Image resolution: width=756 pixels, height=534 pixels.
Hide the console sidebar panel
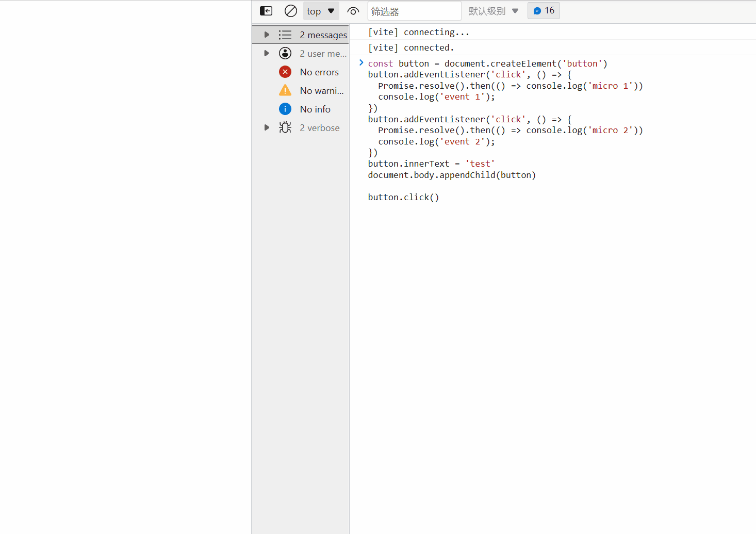click(266, 11)
